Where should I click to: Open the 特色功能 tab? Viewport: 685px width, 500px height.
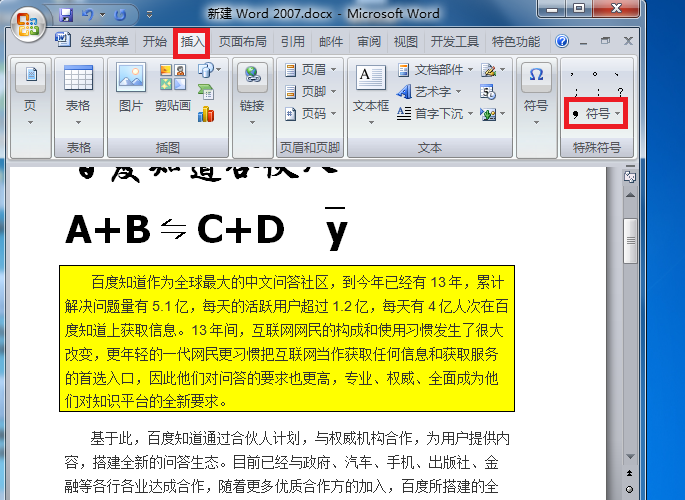pyautogui.click(x=516, y=41)
